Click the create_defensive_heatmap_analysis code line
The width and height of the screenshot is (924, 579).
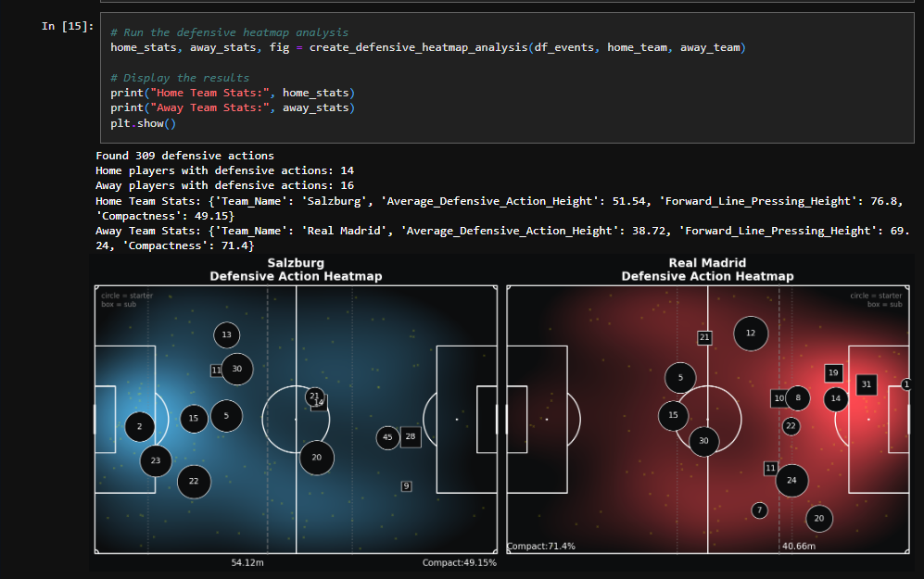point(428,47)
